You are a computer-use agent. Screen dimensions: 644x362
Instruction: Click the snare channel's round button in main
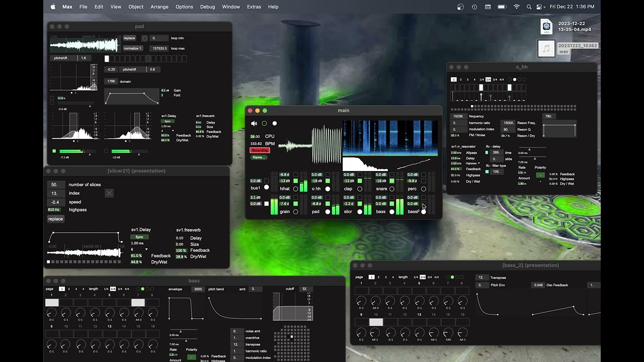[x=392, y=189]
